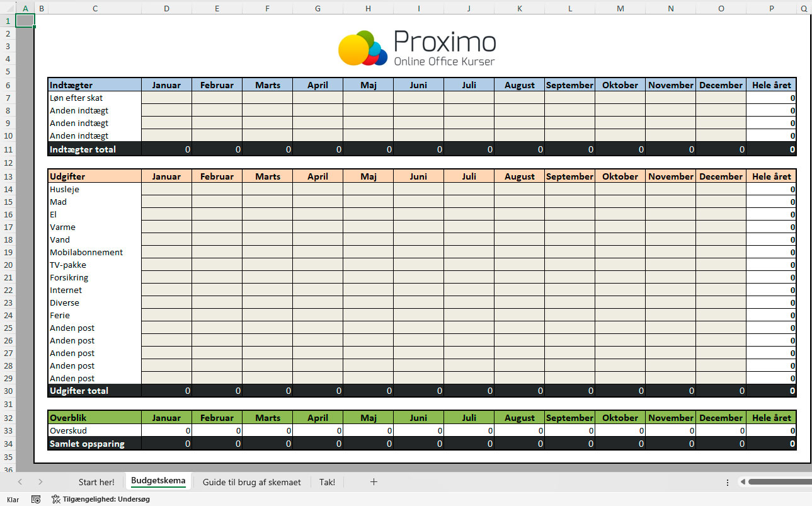Image resolution: width=812 pixels, height=506 pixels.
Task: Switch to the 'Tak!' sheet tab
Action: pos(326,481)
